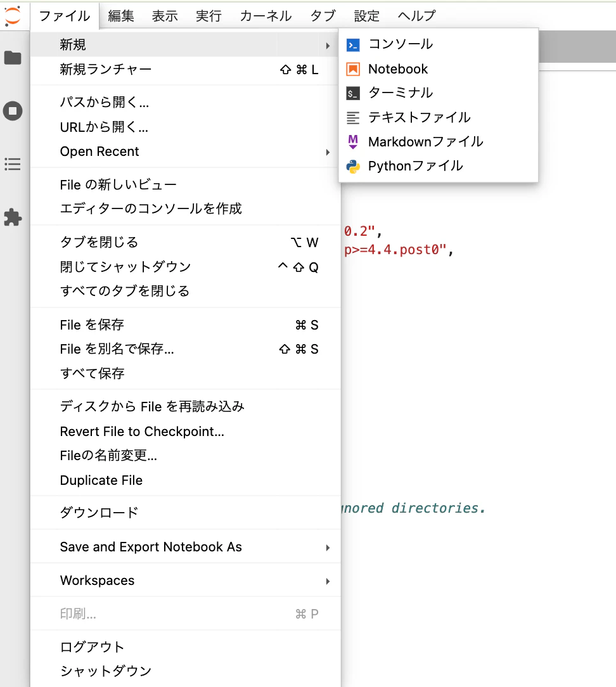Select ログアウト entry

185,647
